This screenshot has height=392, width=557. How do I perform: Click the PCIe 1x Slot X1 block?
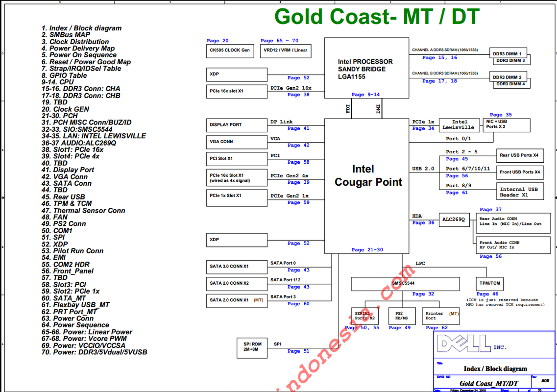tap(237, 198)
